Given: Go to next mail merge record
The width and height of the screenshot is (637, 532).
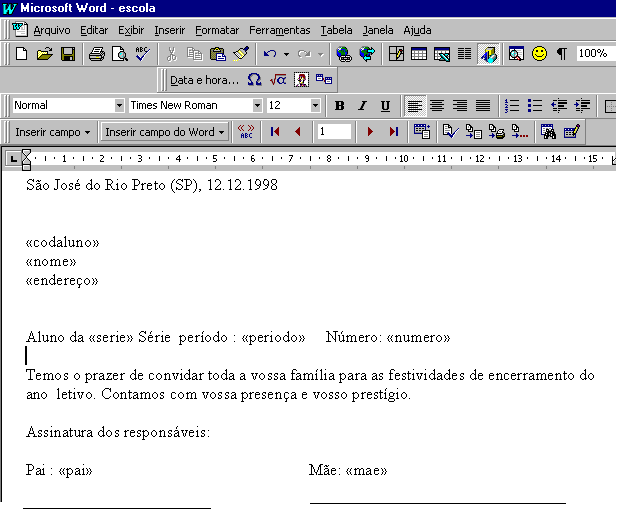Looking at the screenshot, I should pos(371,131).
